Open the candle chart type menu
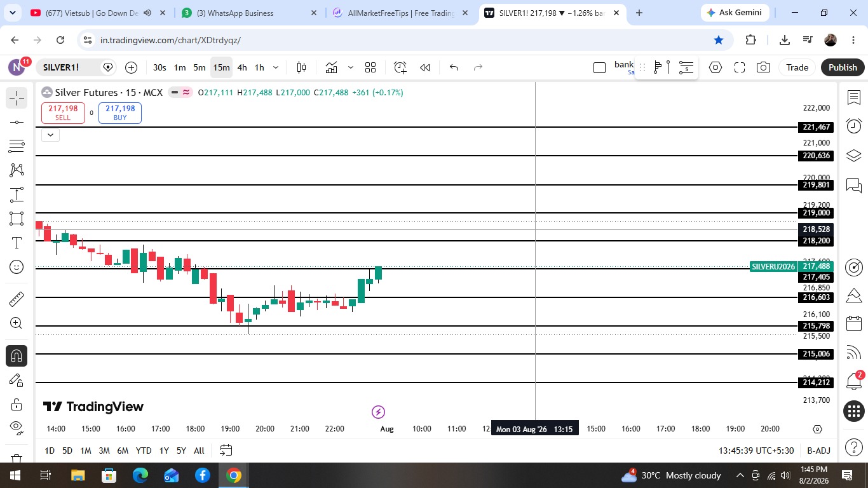Viewport: 868px width, 488px height. pos(301,67)
